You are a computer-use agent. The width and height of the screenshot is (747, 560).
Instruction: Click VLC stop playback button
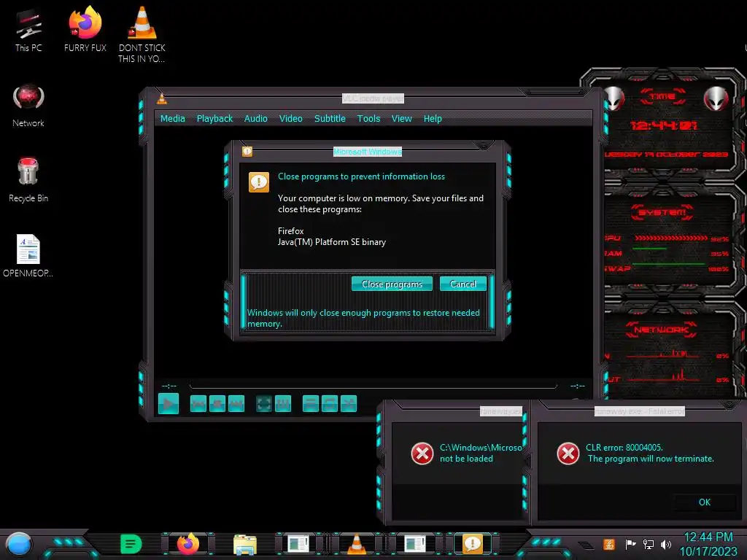click(x=217, y=404)
